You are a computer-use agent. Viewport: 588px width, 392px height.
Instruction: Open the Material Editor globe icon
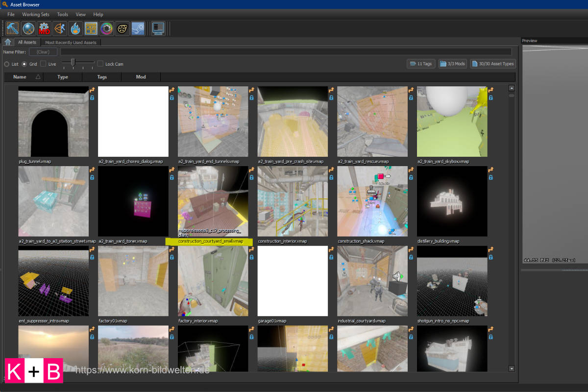[x=29, y=29]
